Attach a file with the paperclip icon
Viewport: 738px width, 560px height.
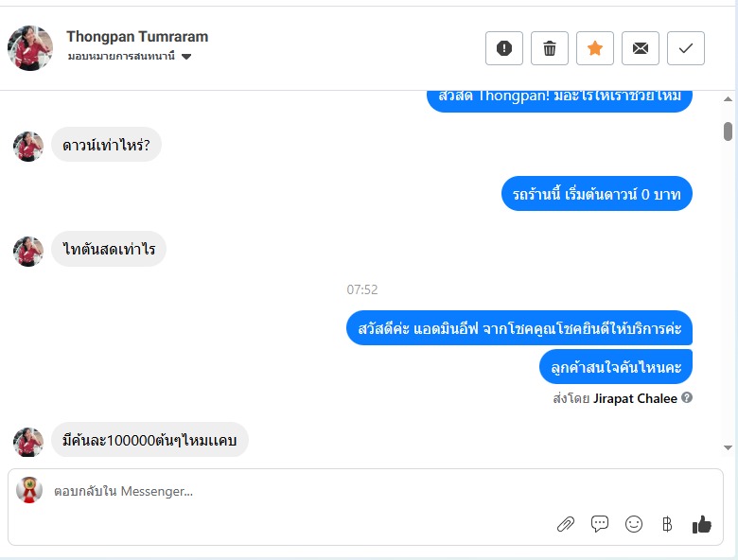pos(565,524)
